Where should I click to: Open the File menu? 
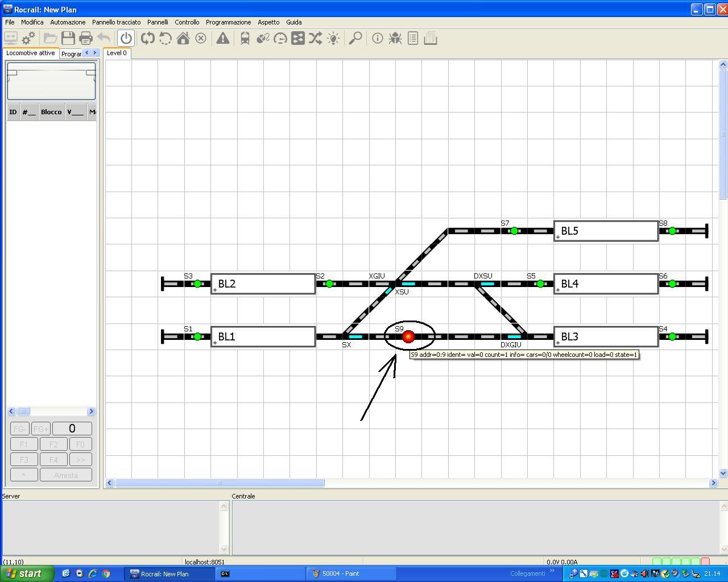tap(10, 22)
